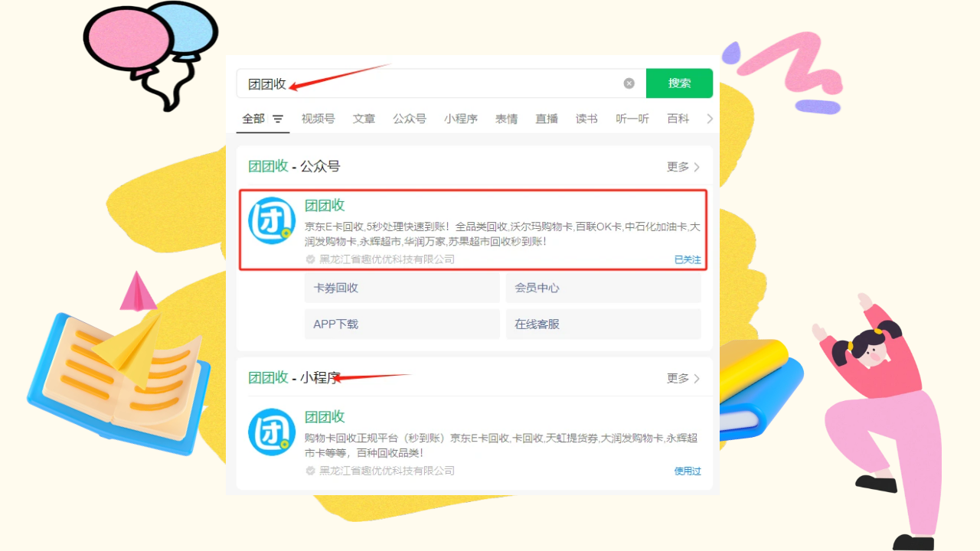Open filter icon beside 全部 tab
Screen dimensions: 980x551
(x=278, y=119)
